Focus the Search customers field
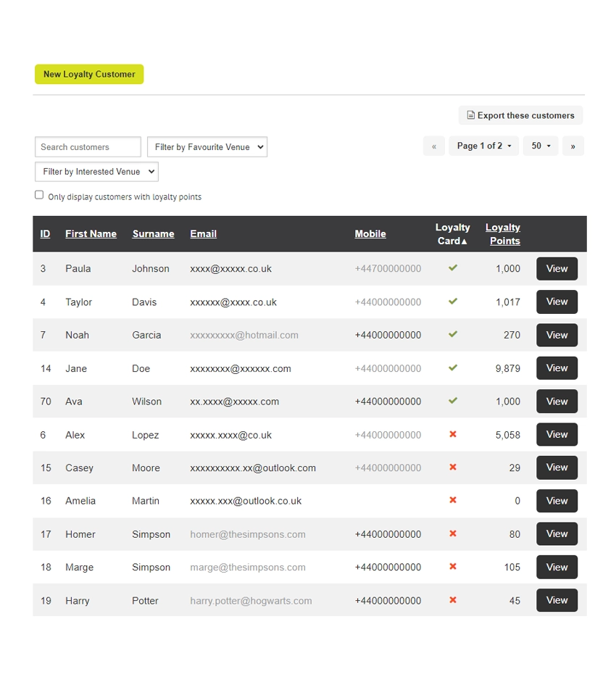The height and width of the screenshot is (677, 616). click(x=88, y=147)
